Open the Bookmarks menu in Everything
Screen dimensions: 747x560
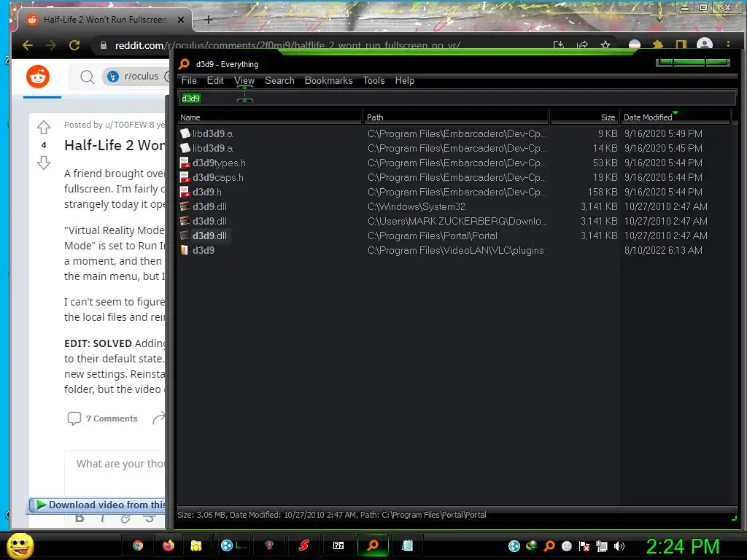328,80
